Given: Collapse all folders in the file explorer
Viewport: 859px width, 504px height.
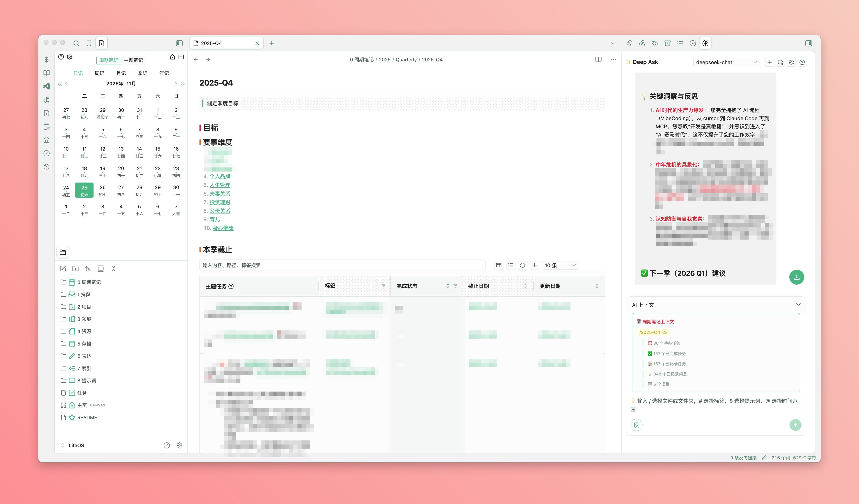Looking at the screenshot, I should point(113,269).
